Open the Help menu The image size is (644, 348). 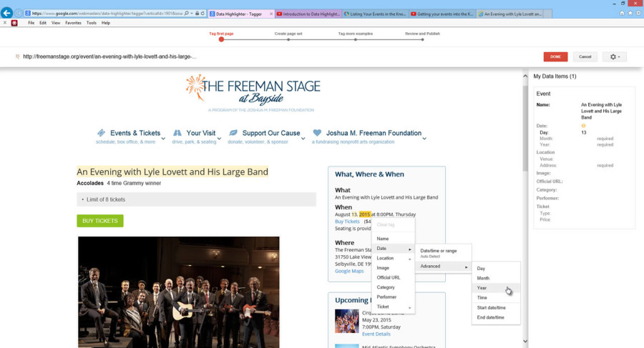[106, 23]
